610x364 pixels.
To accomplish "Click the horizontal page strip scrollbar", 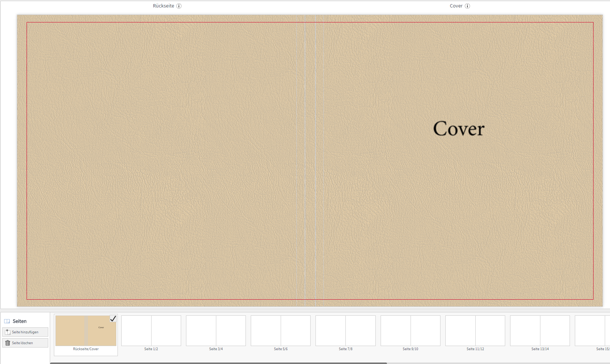I will pos(219,363).
